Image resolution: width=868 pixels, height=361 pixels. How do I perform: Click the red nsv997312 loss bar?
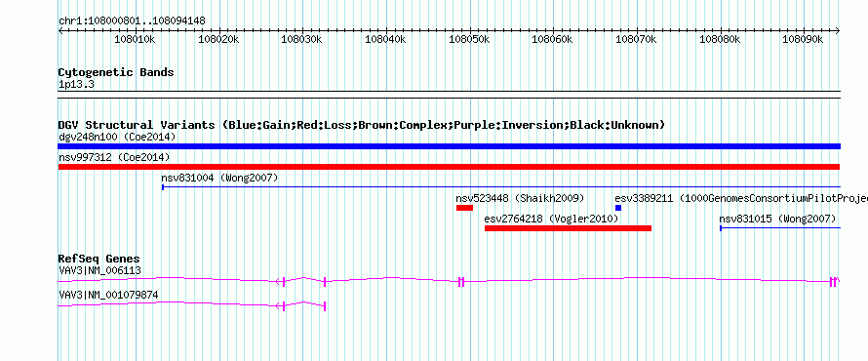449,167
